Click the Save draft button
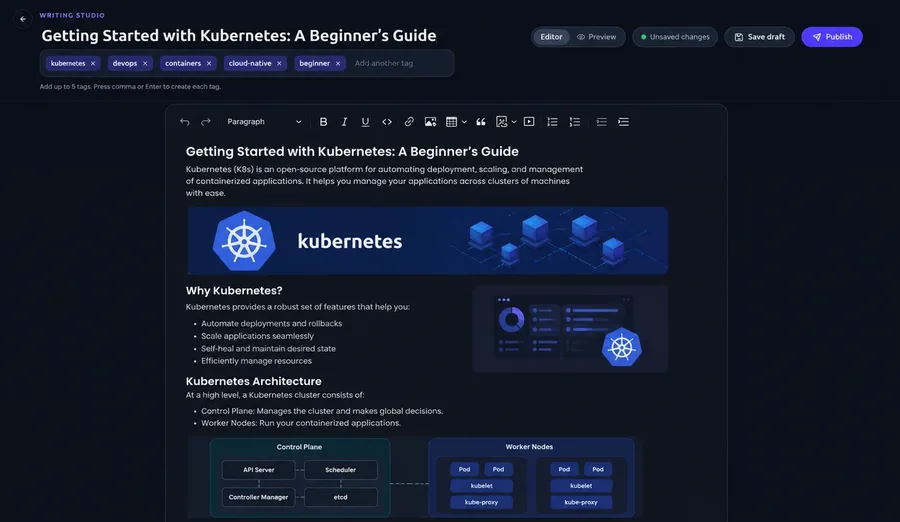Image resolution: width=900 pixels, height=522 pixels. click(x=759, y=37)
